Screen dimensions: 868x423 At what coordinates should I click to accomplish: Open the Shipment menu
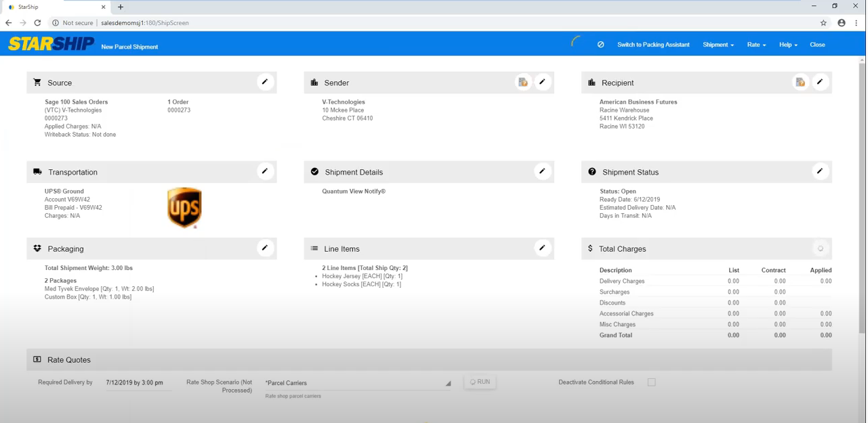click(718, 45)
